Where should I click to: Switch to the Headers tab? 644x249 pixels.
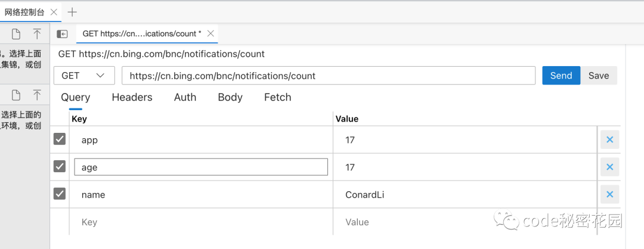[132, 97]
